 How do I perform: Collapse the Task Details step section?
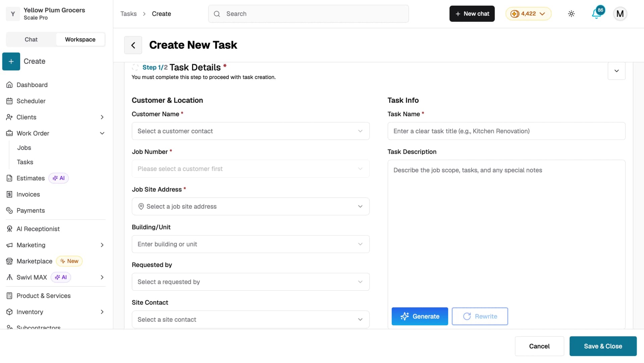click(616, 71)
